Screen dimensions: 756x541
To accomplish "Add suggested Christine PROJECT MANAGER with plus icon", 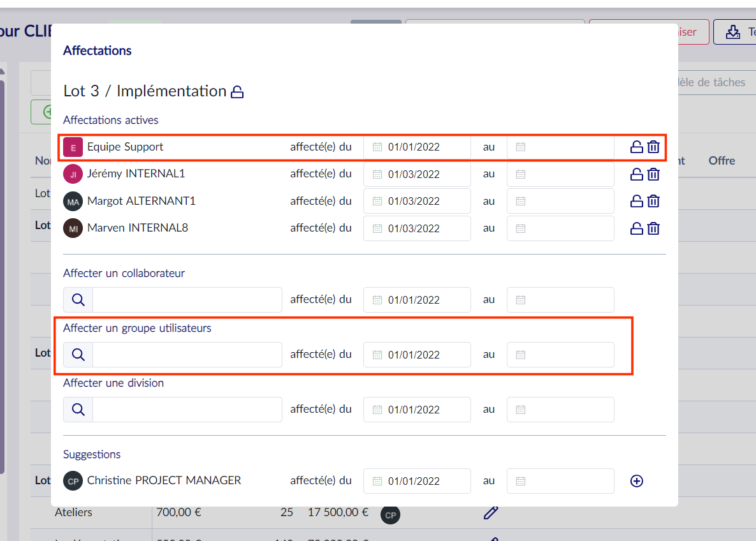I will coord(636,481).
